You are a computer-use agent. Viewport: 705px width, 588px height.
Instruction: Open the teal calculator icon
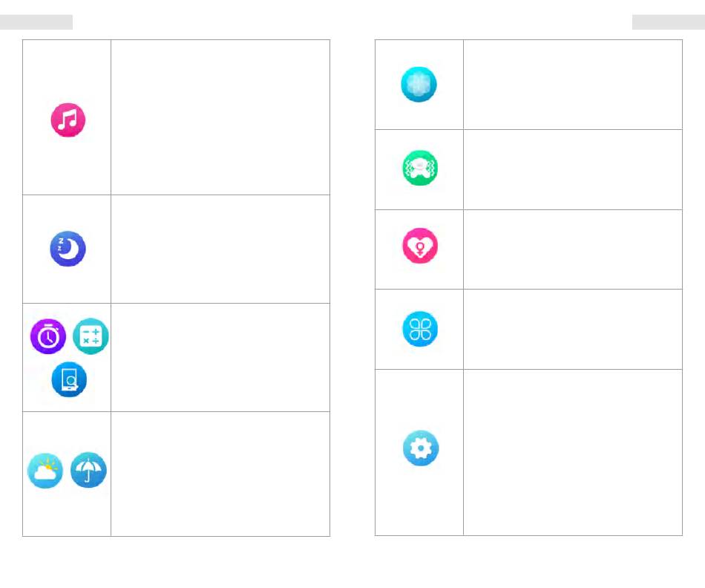pyautogui.click(x=91, y=336)
